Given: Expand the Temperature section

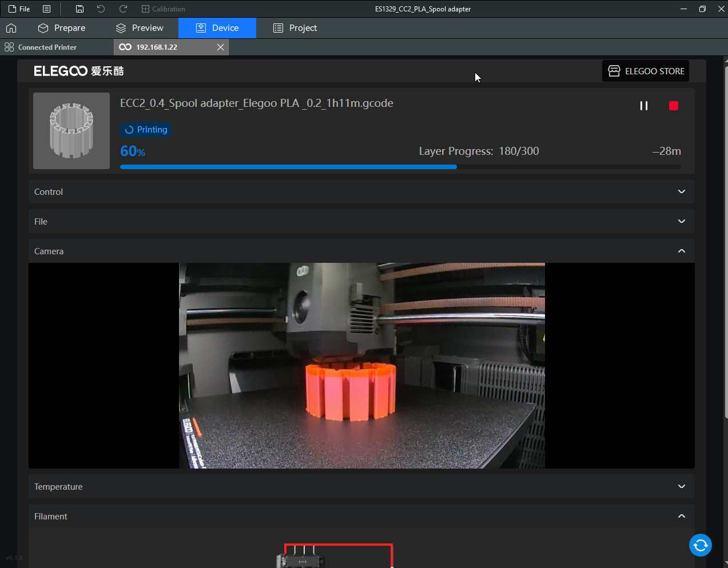Looking at the screenshot, I should tap(681, 487).
